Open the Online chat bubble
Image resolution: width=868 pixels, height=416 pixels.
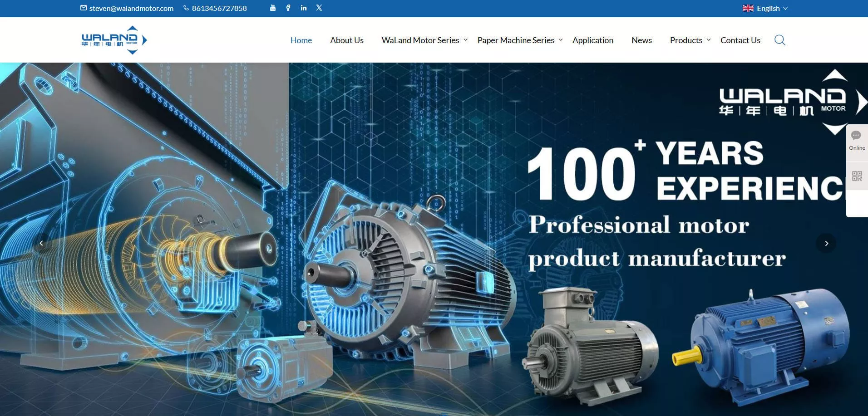[x=857, y=141]
